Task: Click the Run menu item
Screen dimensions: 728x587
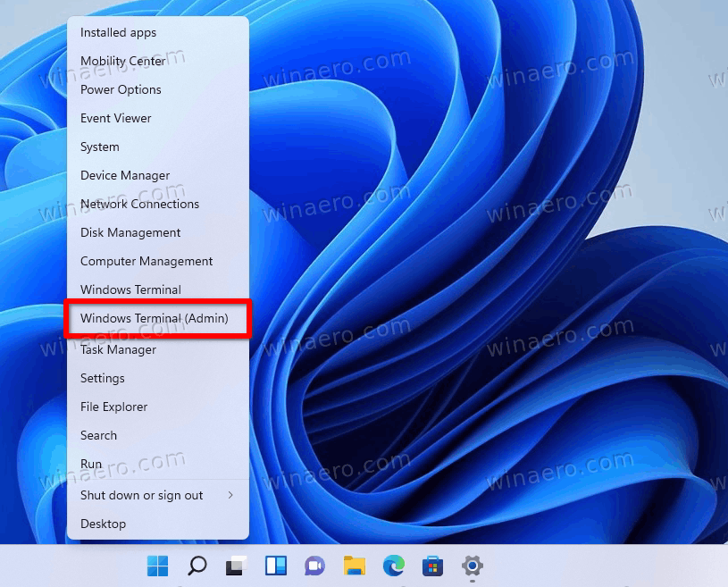Action: (x=158, y=464)
